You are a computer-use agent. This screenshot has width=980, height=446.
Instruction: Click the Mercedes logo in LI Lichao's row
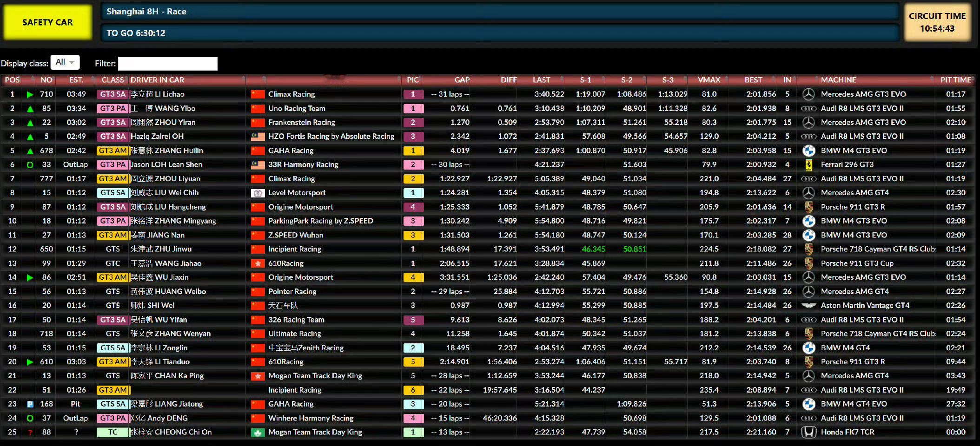coord(808,94)
